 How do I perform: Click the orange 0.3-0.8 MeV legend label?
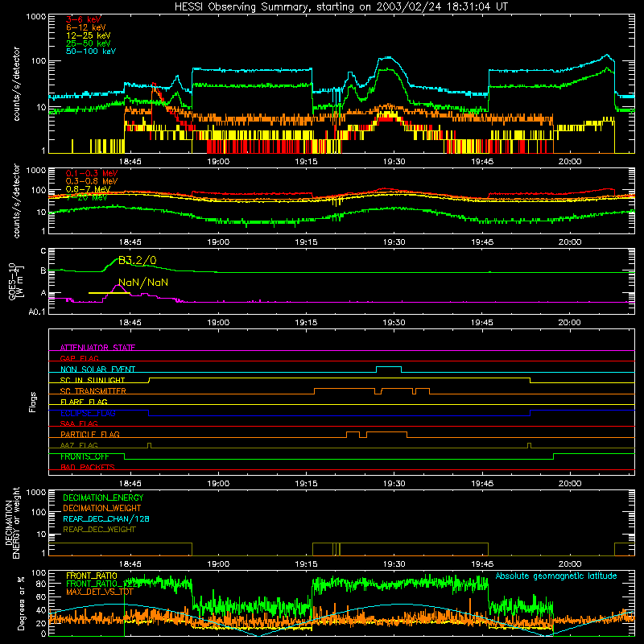(x=92, y=182)
